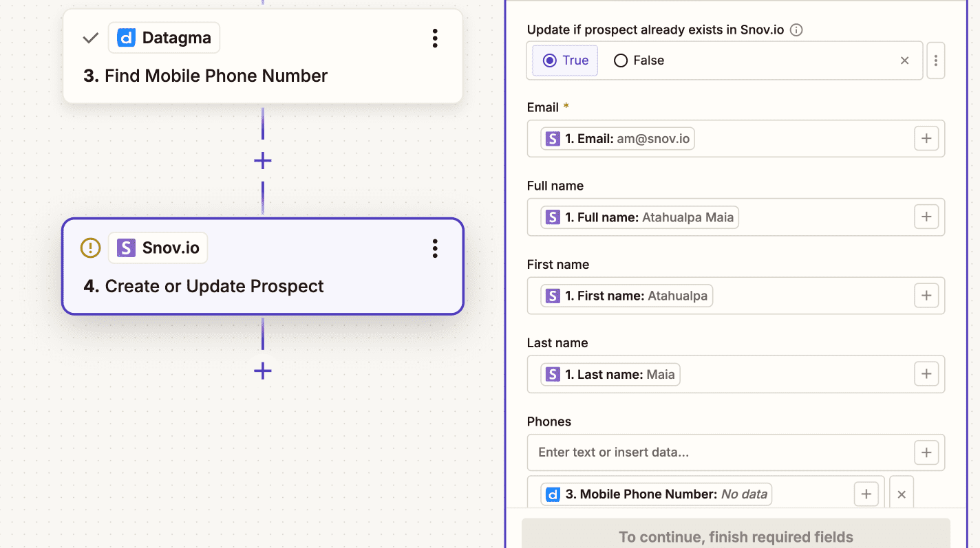Open the Snov.io step three-dot menu
This screenshot has height=548, width=980.
[434, 249]
